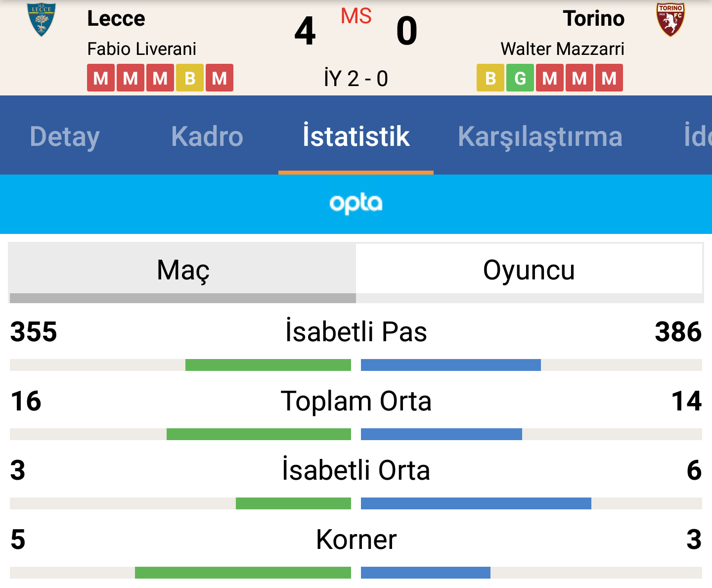Open the Torino team name link
The height and width of the screenshot is (588, 712).
[594, 18]
